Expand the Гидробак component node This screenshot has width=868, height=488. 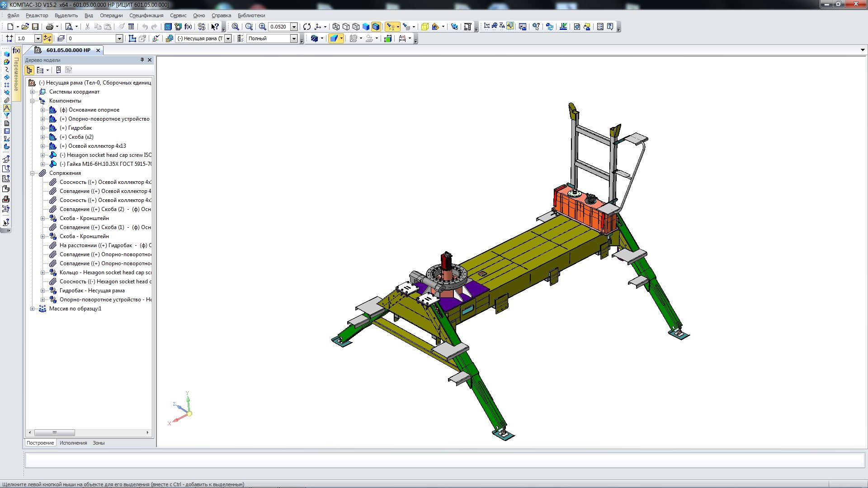tap(42, 128)
